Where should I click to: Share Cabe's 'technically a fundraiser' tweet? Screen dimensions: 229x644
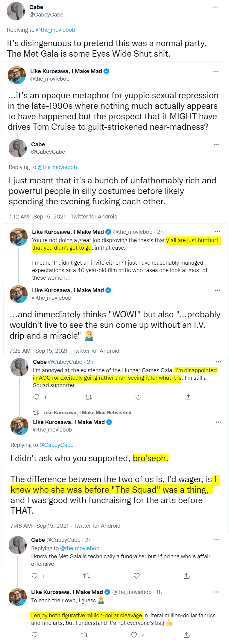[x=186, y=576]
